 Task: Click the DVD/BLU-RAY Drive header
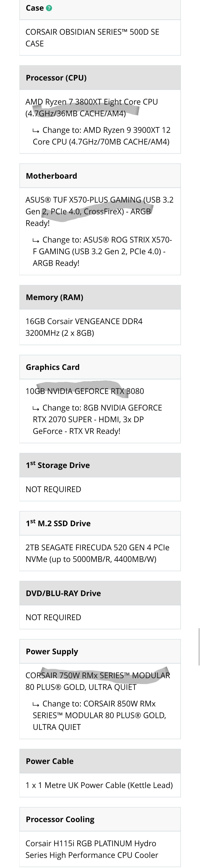pos(100,593)
